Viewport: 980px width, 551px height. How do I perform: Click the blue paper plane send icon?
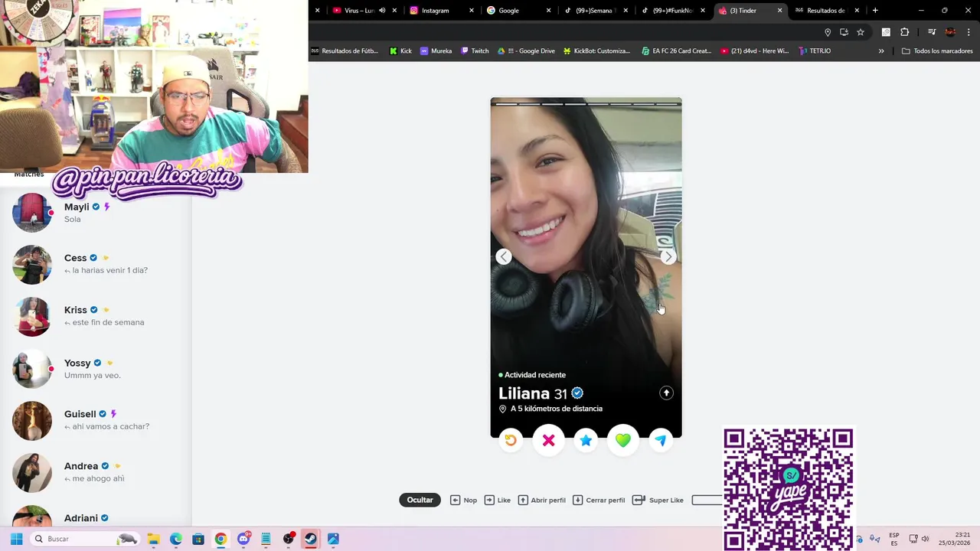[660, 440]
